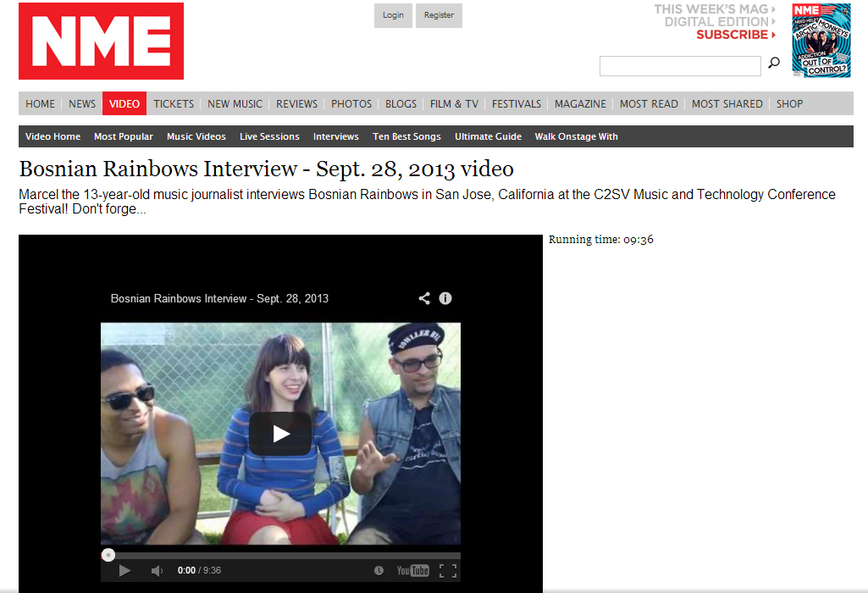Click the large play button overlay on video
The width and height of the screenshot is (868, 593).
pos(280,434)
